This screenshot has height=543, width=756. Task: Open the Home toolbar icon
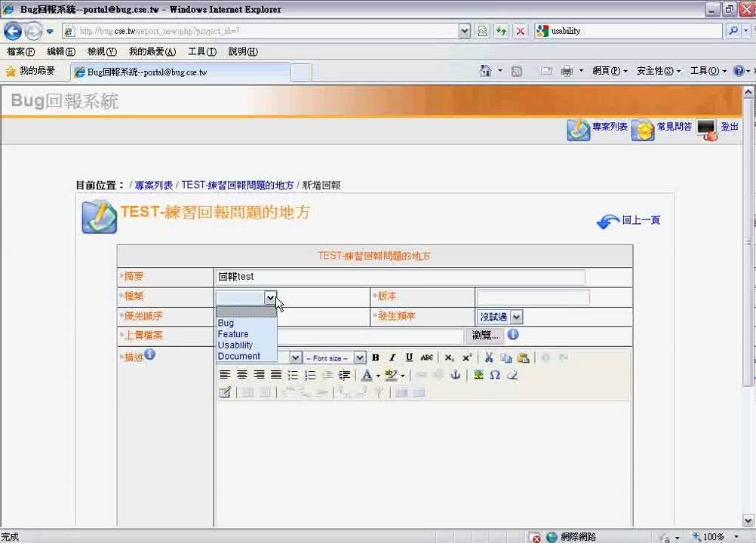coord(486,72)
